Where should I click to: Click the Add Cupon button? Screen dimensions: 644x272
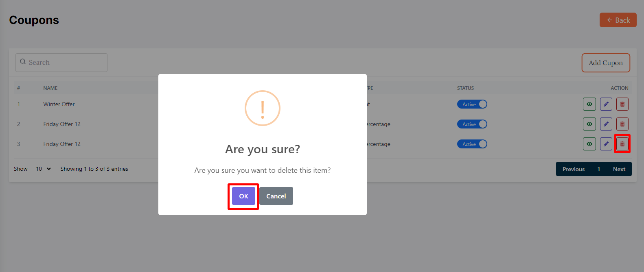(605, 63)
